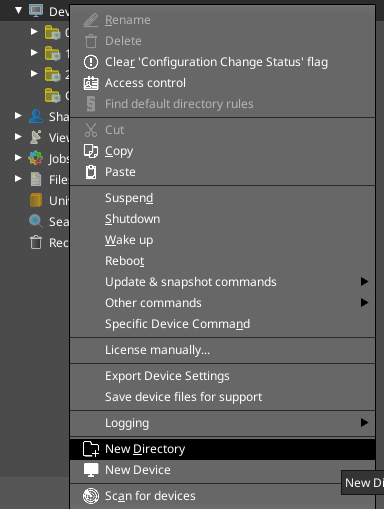Click the Paste clipboard icon
Screen dimensions: 384x509
[91, 172]
